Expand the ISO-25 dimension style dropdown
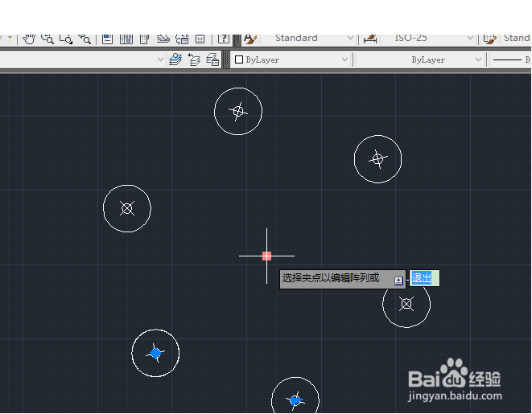532x414 pixels. [470, 39]
